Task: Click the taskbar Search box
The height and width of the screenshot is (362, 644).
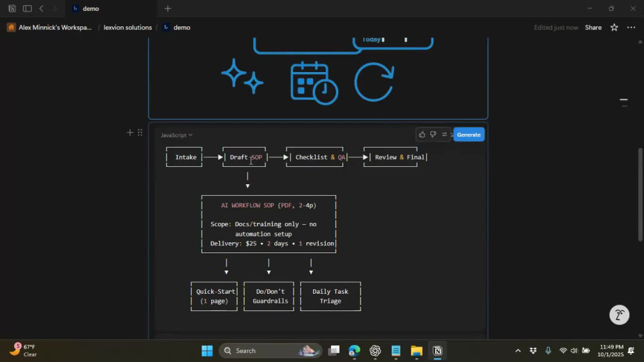Action: (x=270, y=350)
